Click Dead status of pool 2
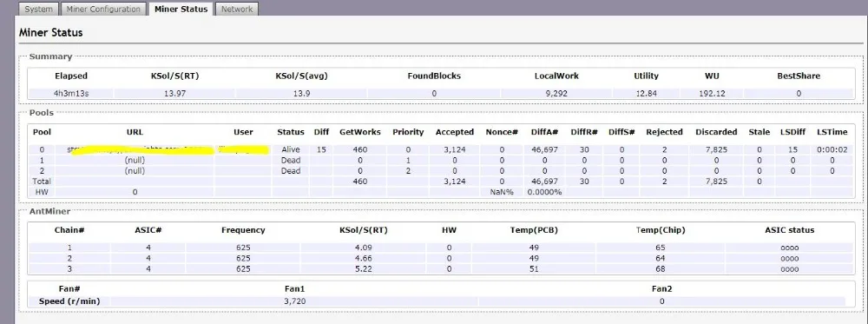This screenshot has height=324, width=868. tap(291, 170)
